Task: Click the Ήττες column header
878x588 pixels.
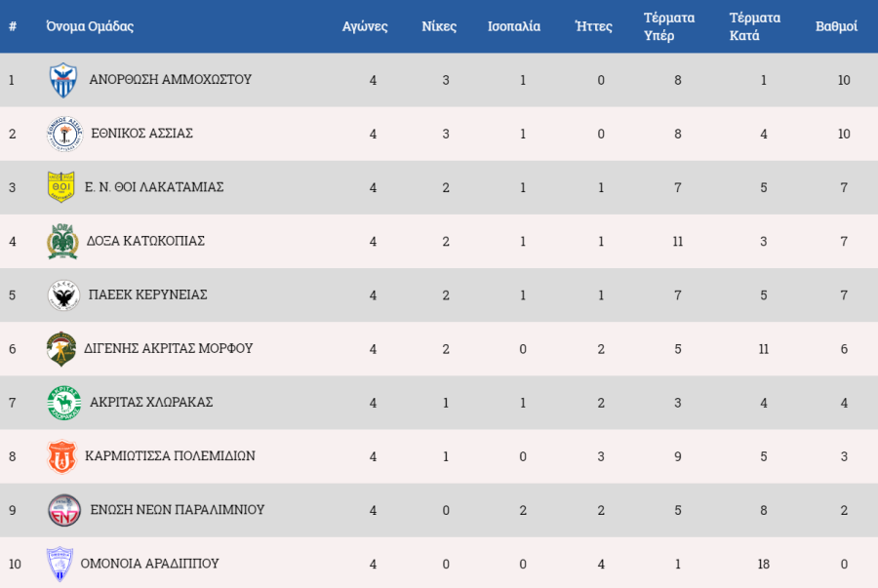Action: [594, 26]
